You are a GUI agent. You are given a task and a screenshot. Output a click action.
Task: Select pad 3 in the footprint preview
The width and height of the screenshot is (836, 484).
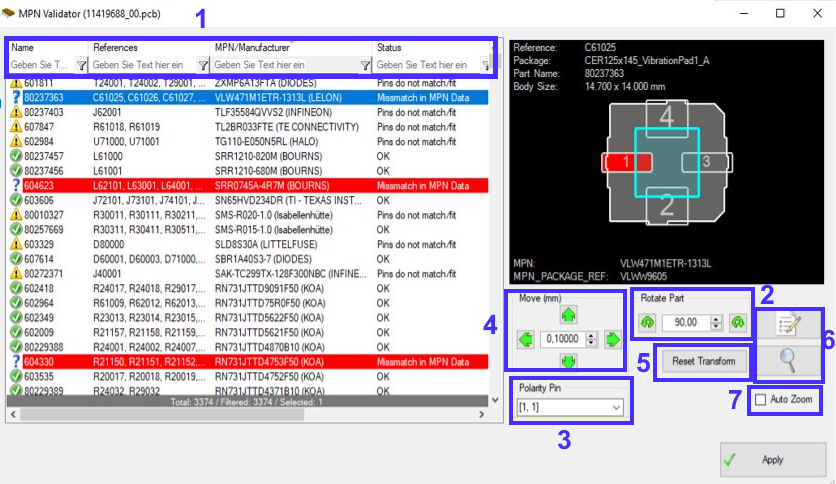coord(706,162)
